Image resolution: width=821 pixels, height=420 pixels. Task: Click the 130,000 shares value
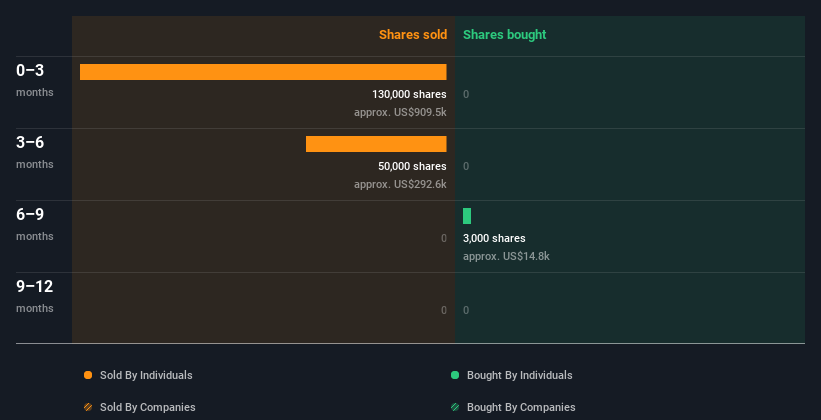[x=409, y=94]
